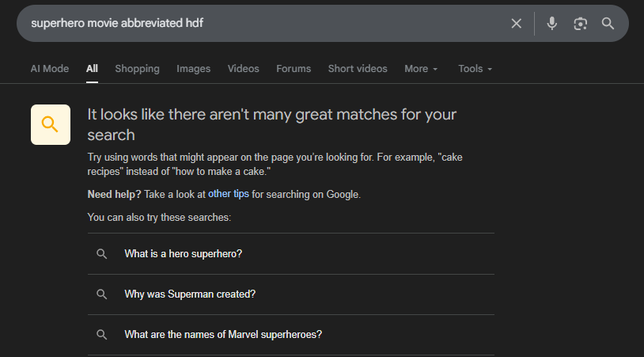
Task: Submit search with the magnifier icon in the search bar
Action: [608, 24]
